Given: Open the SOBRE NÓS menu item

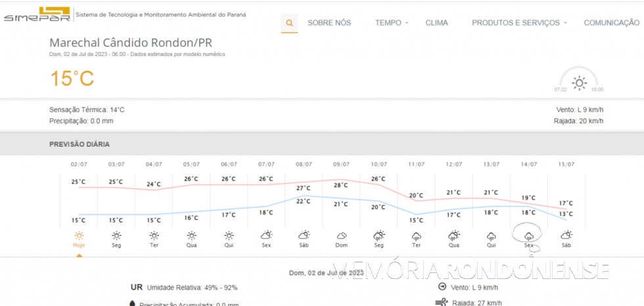Looking at the screenshot, I should point(329,23).
